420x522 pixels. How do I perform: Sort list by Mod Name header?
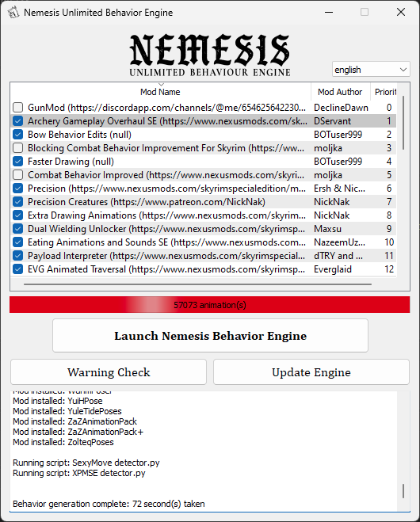pos(160,92)
